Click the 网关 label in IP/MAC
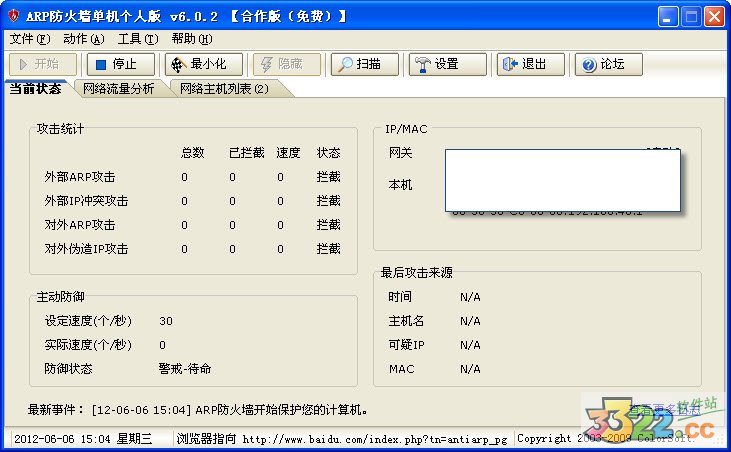 (400, 153)
